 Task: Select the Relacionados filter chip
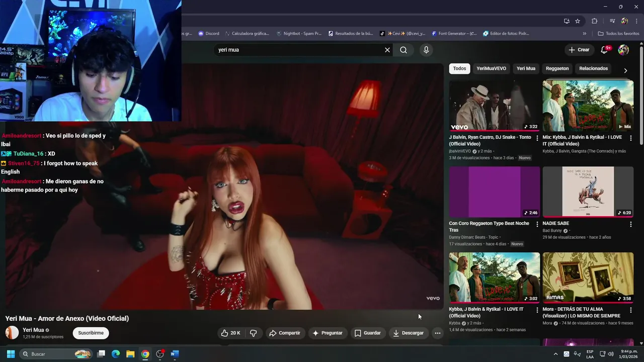[593, 68]
